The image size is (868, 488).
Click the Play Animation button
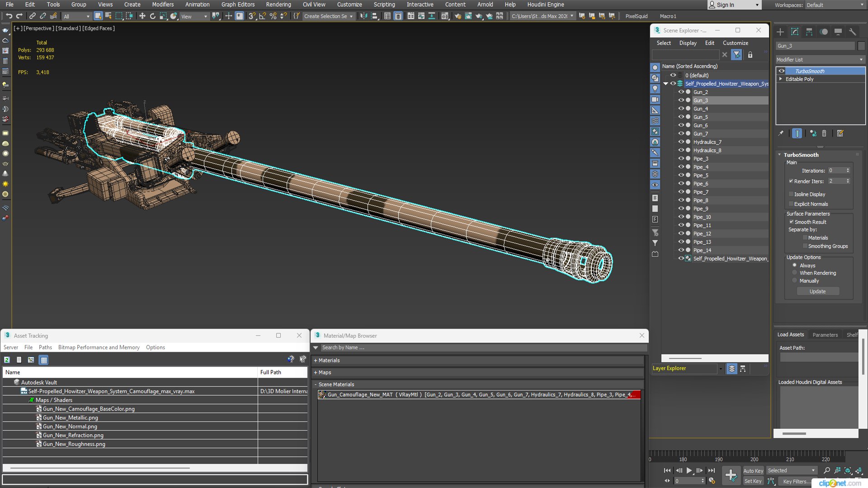click(689, 470)
